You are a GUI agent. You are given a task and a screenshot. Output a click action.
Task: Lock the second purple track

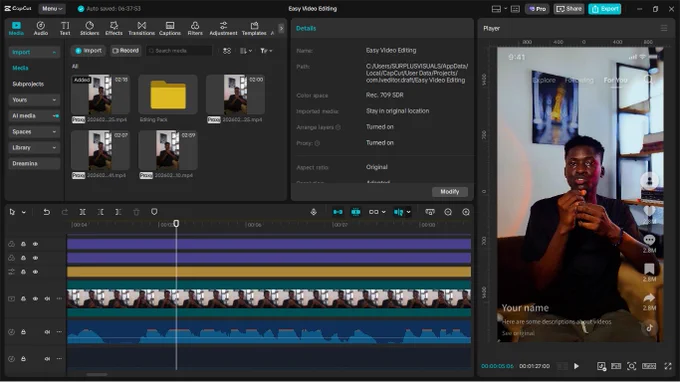23,258
